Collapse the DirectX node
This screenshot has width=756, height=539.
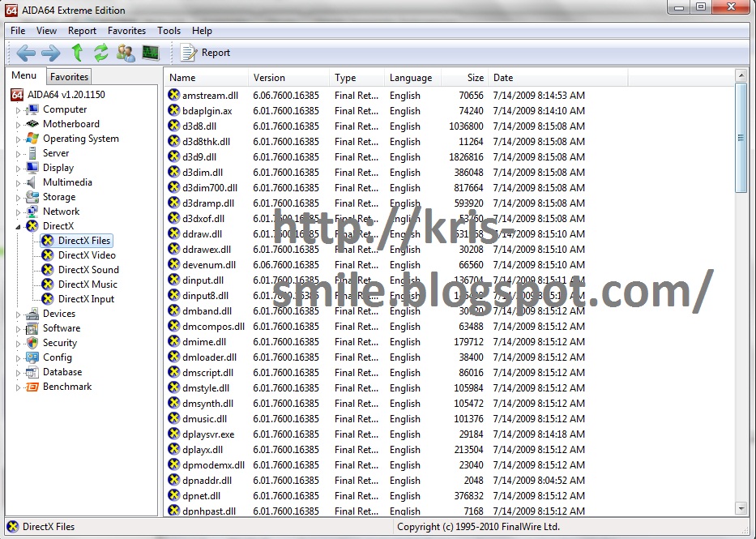click(x=18, y=227)
